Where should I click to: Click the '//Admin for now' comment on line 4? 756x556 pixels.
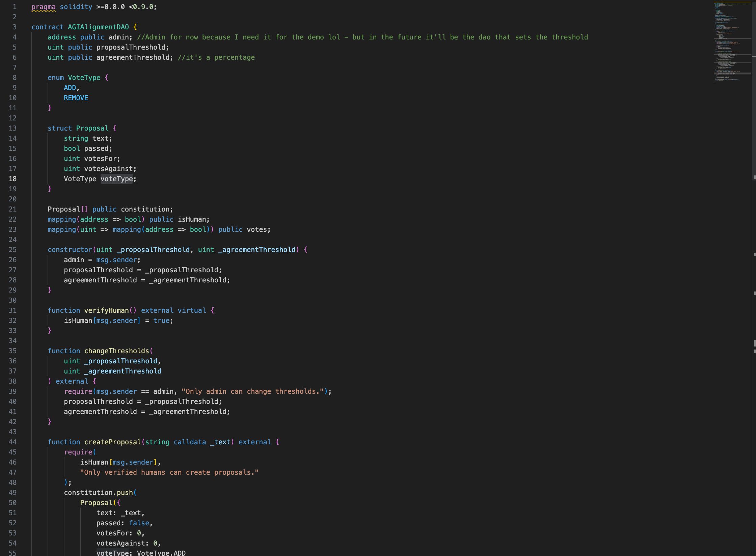pyautogui.click(x=362, y=37)
